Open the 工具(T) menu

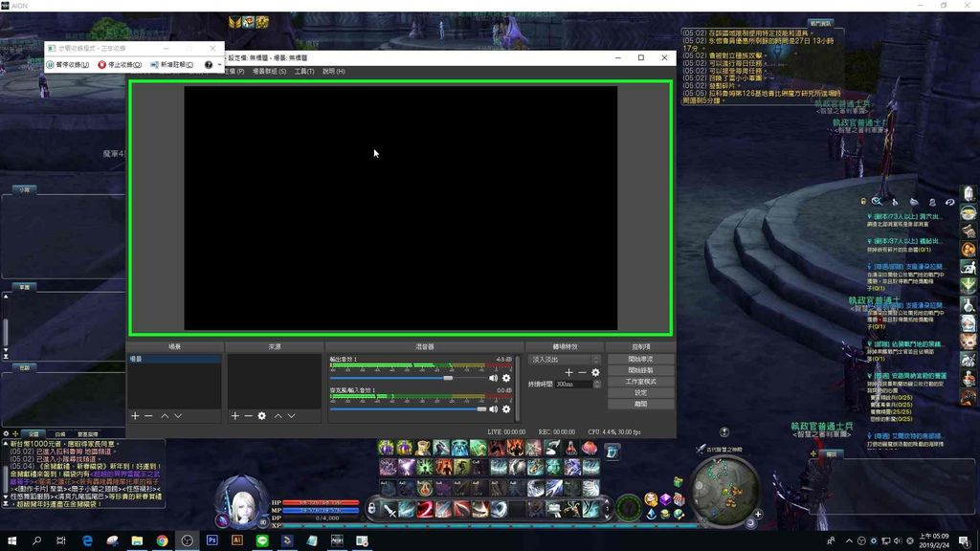click(303, 71)
